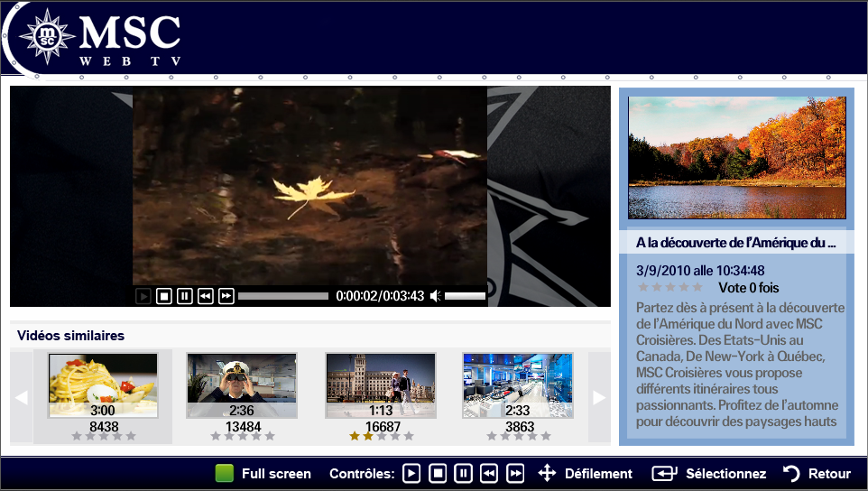This screenshot has width=868, height=491.
Task: Rewind the video in the player bar
Action: pyautogui.click(x=206, y=296)
